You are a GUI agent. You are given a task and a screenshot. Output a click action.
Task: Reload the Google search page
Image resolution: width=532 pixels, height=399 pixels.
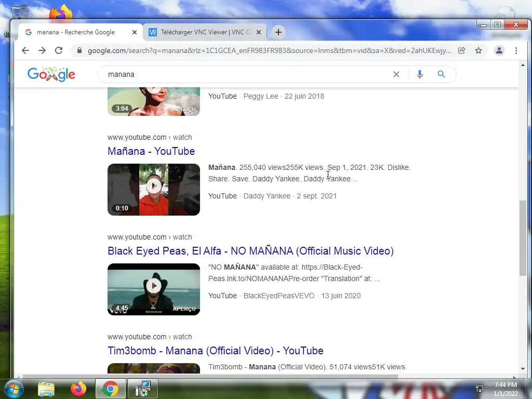tap(59, 50)
